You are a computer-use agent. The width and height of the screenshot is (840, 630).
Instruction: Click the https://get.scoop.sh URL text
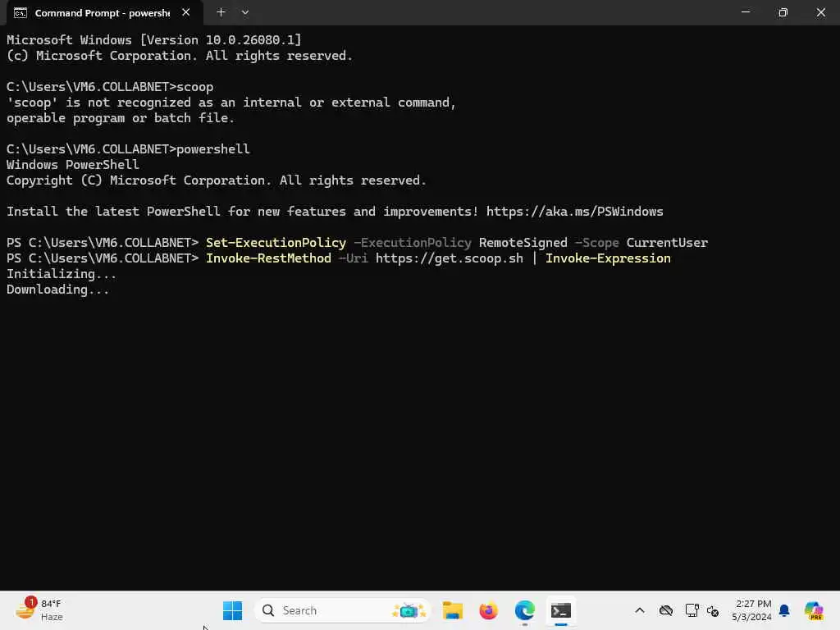(x=449, y=258)
